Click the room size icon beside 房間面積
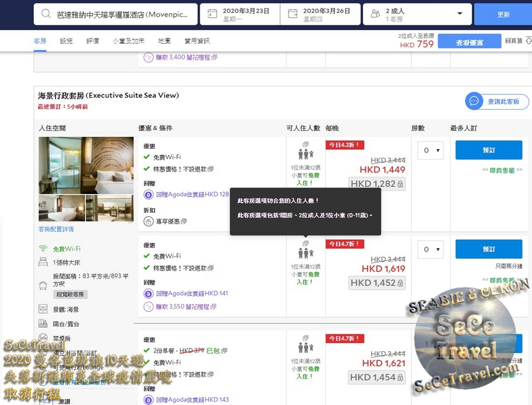This screenshot has height=405, width=532. tap(43, 285)
